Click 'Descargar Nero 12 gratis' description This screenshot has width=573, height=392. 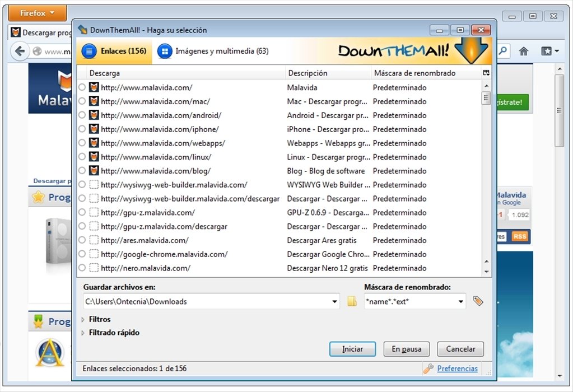[328, 268]
